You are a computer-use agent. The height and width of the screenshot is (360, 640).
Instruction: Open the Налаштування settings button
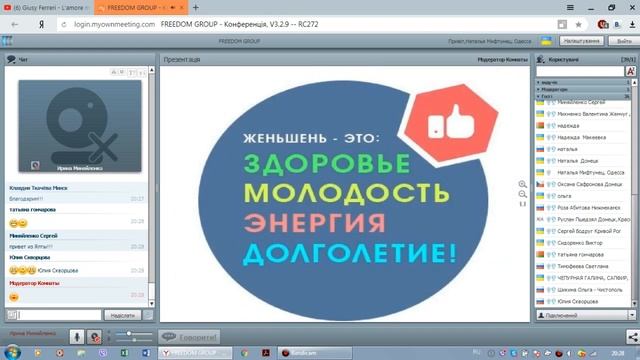(x=582, y=41)
